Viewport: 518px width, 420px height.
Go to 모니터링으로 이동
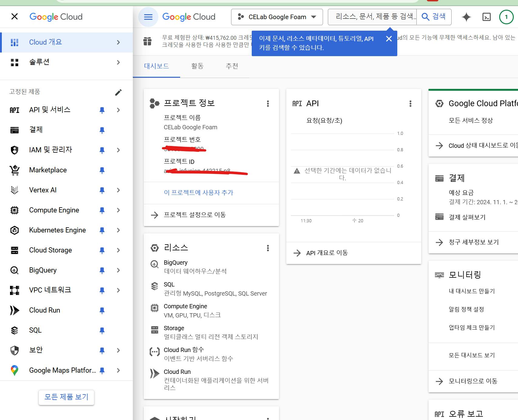point(473,381)
